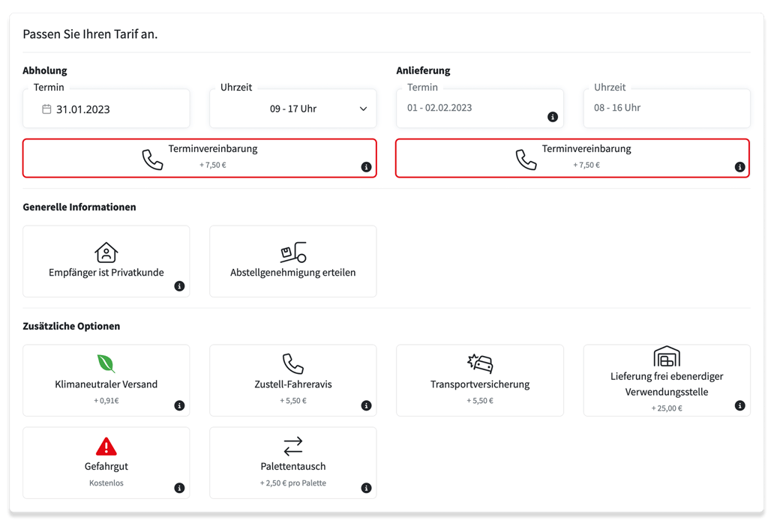Image resolution: width=774 pixels, height=532 pixels.
Task: Enable Lieferung frei ebenerdiger Verwendungsstelle
Action: click(x=667, y=380)
